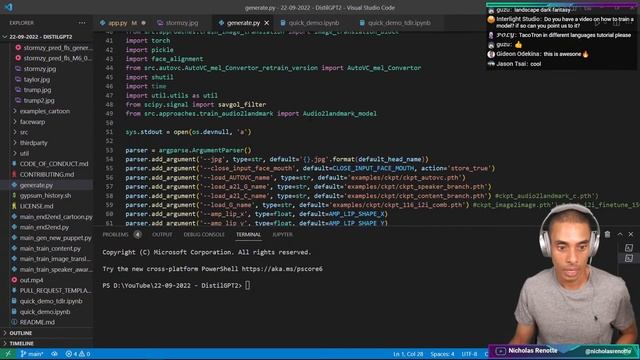Open trump.jpg in the file explorer
Viewport: 640px width, 360px height.
click(37, 90)
